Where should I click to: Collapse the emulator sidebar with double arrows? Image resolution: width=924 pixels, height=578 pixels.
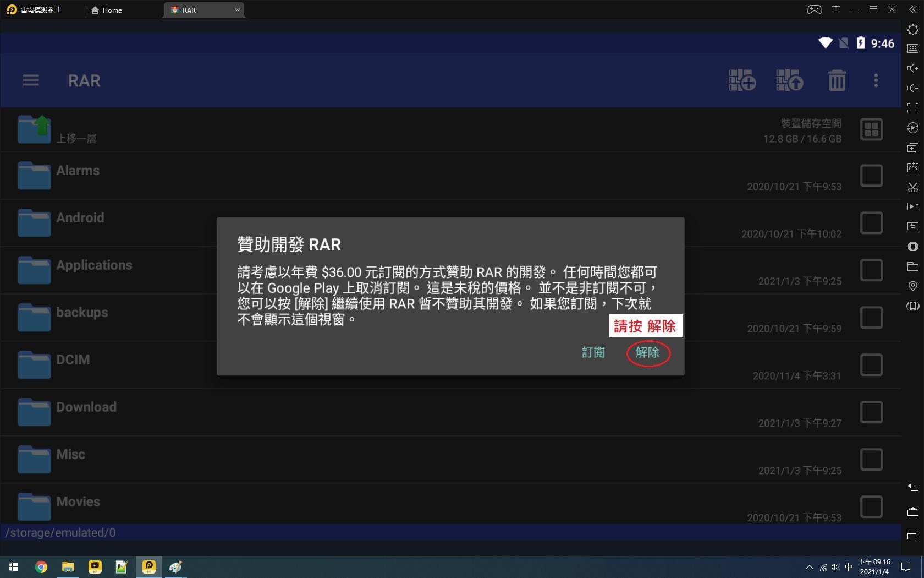(x=913, y=9)
